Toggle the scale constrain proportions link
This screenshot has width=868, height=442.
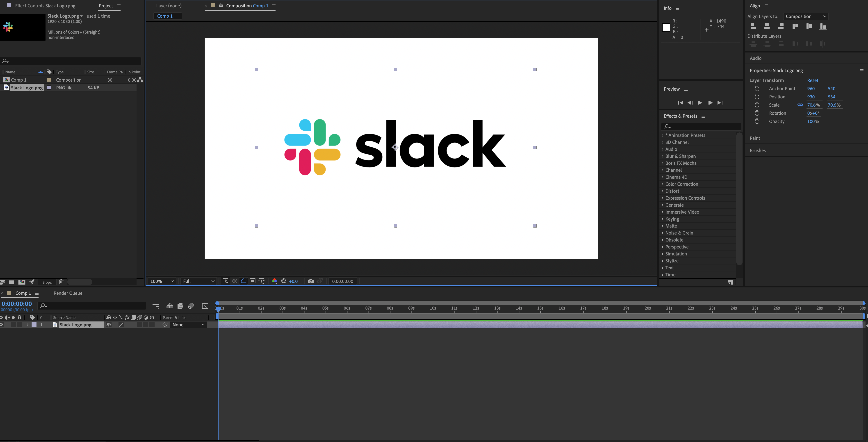pos(800,105)
